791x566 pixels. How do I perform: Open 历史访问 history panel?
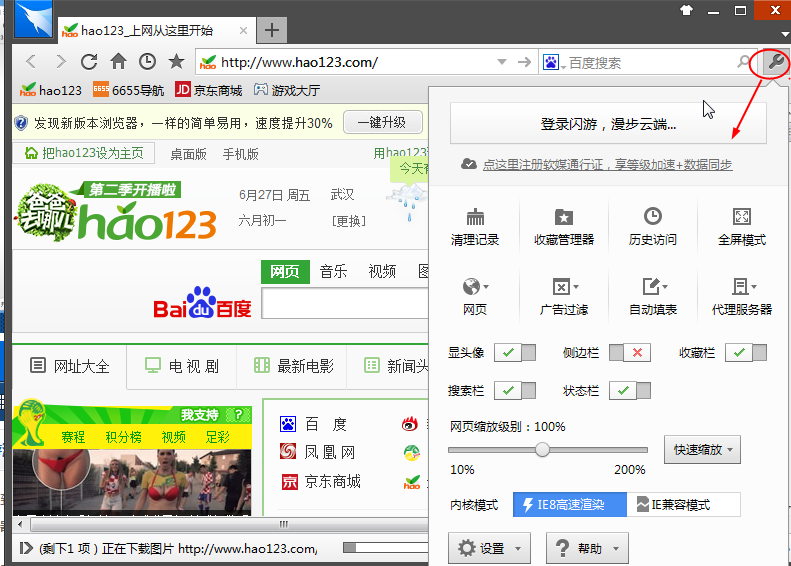coord(653,227)
